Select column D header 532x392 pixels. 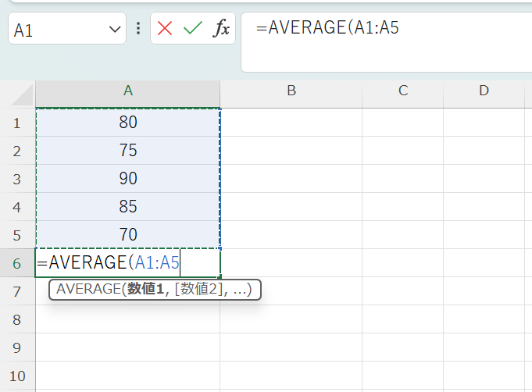(484, 91)
